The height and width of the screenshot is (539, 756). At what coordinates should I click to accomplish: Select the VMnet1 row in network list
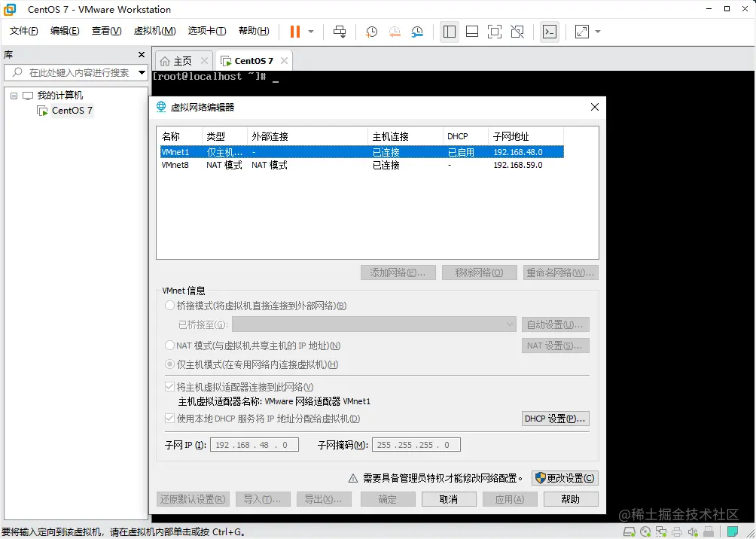click(x=362, y=152)
